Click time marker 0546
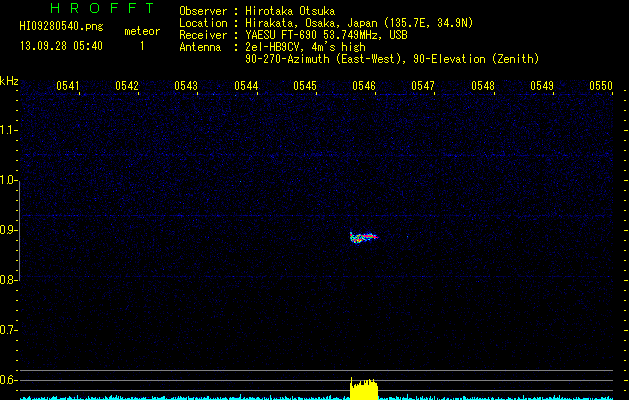 coord(364,86)
